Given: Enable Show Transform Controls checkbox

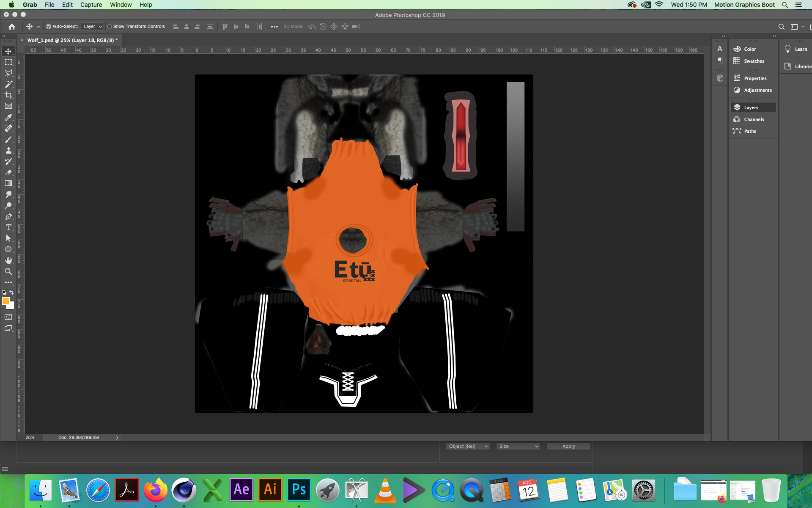Looking at the screenshot, I should pos(110,26).
